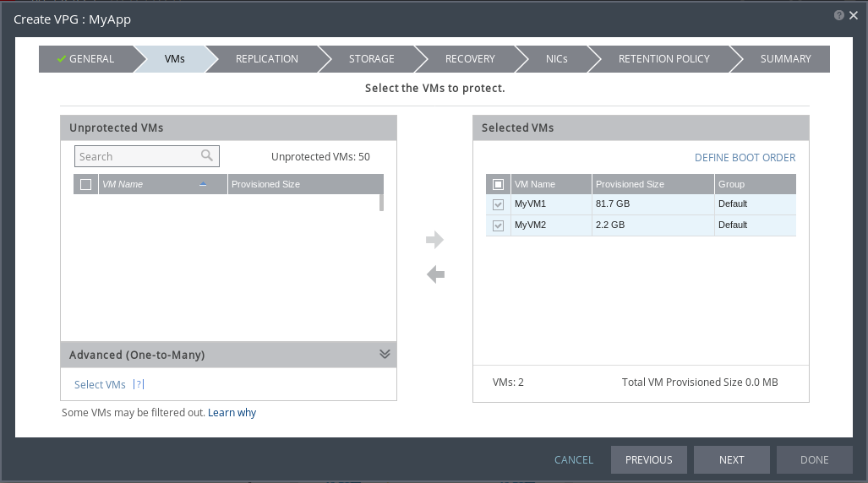Viewport: 868px width, 483px height.
Task: Click VM Name sort arrow in Unprotected list
Action: coord(203,184)
